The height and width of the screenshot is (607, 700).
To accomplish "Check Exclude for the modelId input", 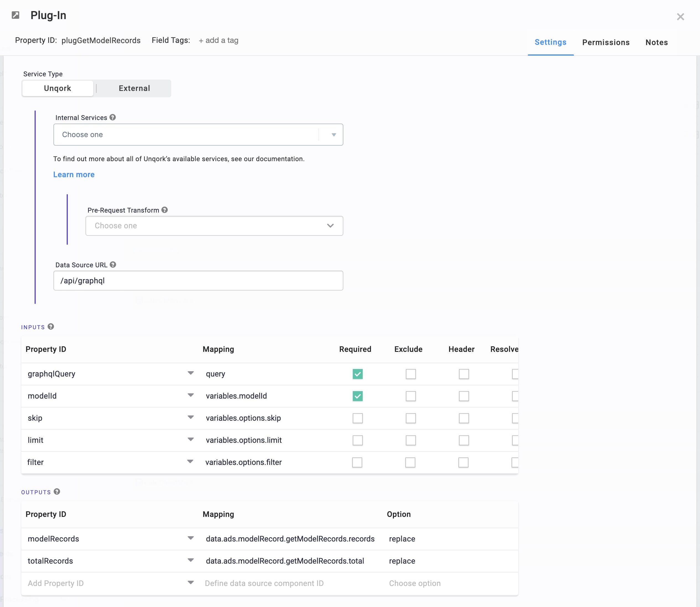I will pos(411,396).
